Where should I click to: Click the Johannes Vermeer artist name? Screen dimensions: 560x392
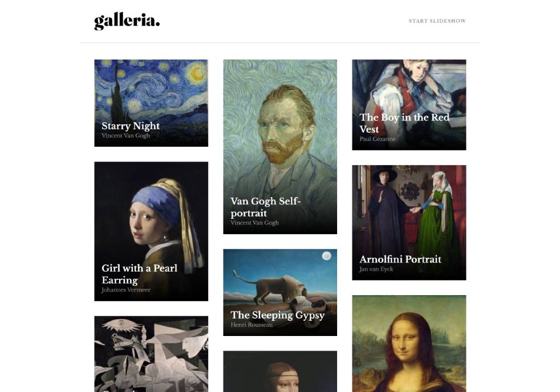click(125, 290)
